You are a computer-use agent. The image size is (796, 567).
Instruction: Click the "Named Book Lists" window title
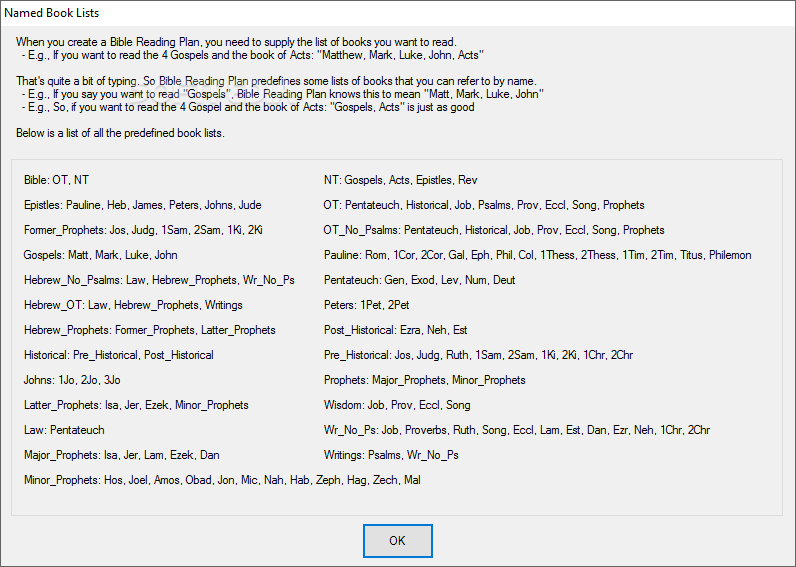52,13
